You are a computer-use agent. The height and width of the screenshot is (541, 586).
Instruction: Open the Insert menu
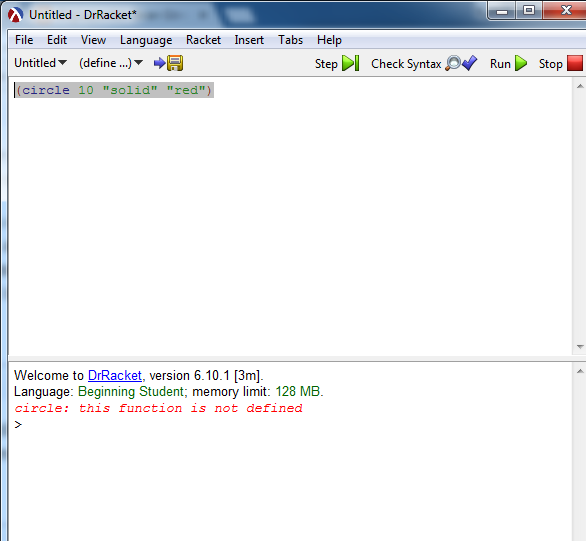coord(249,40)
